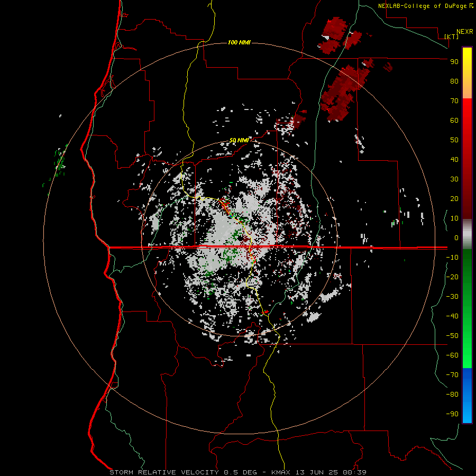Click the 20 value on velocity scale
Viewport: 476px width, 476px height.
(x=454, y=198)
